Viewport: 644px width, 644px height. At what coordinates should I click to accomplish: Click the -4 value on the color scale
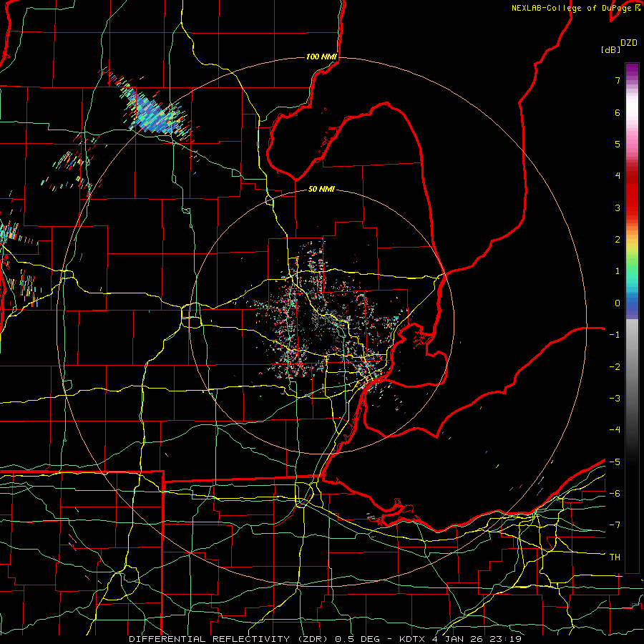(x=615, y=430)
